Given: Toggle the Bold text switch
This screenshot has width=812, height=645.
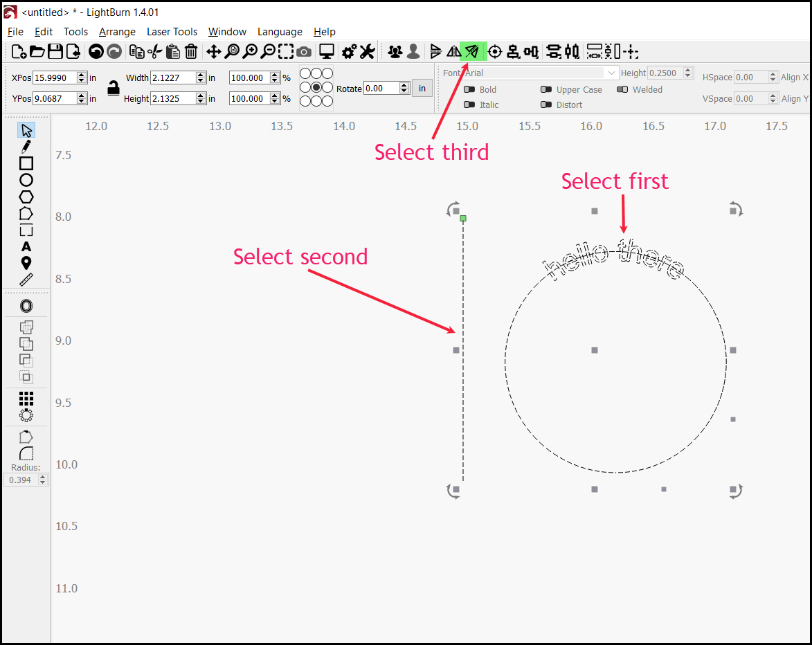Looking at the screenshot, I should pyautogui.click(x=469, y=89).
